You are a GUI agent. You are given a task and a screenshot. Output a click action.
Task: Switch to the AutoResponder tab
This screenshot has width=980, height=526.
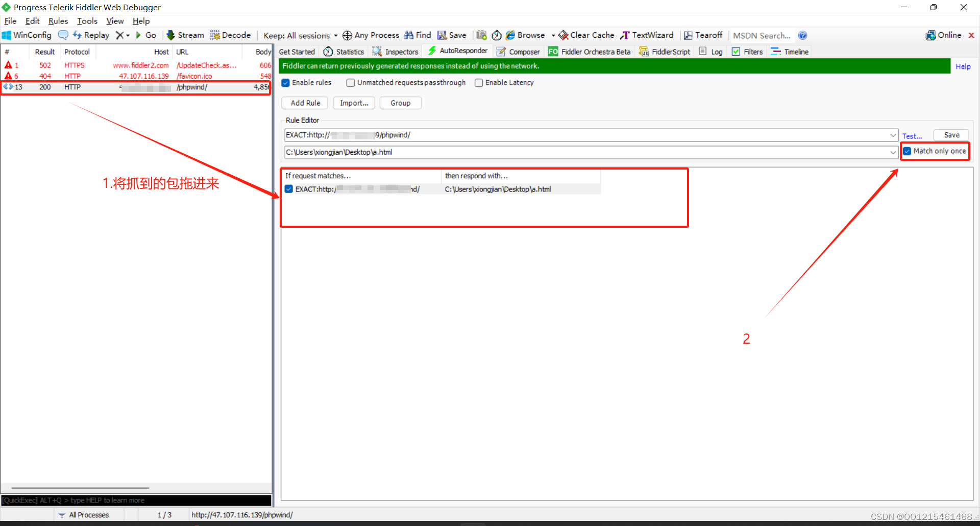(458, 51)
